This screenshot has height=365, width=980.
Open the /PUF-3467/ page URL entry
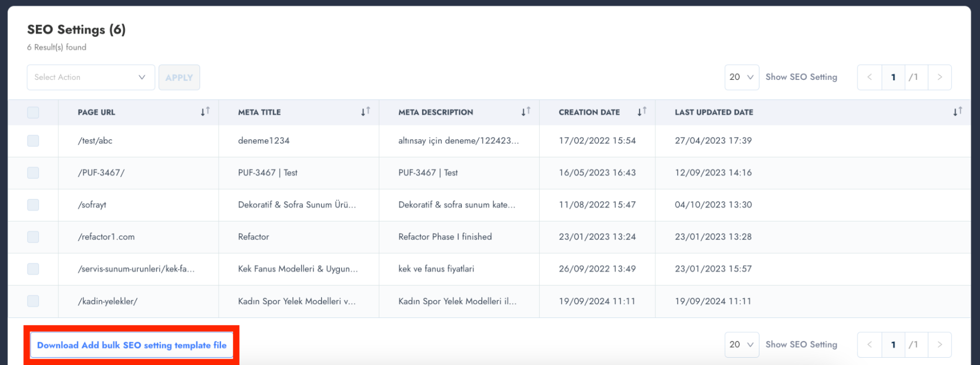[x=101, y=172]
